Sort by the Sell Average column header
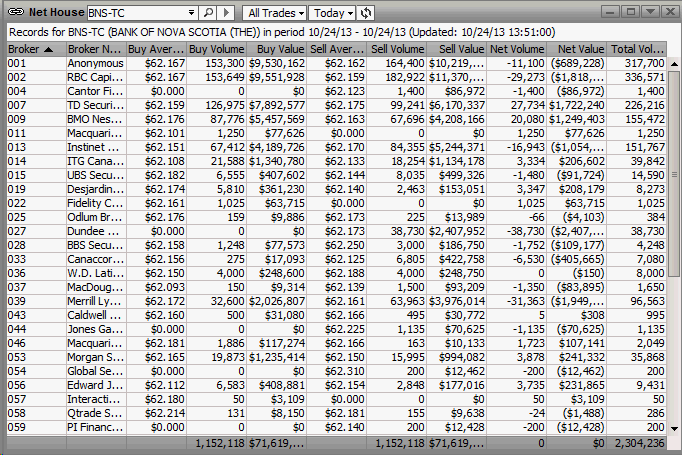Screen dimensions: 682x455 pyautogui.click(x=337, y=49)
